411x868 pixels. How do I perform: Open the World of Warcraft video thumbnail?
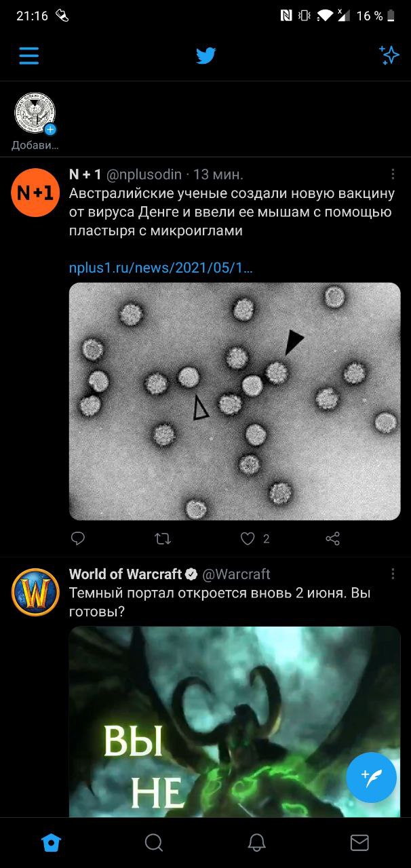tap(235, 721)
